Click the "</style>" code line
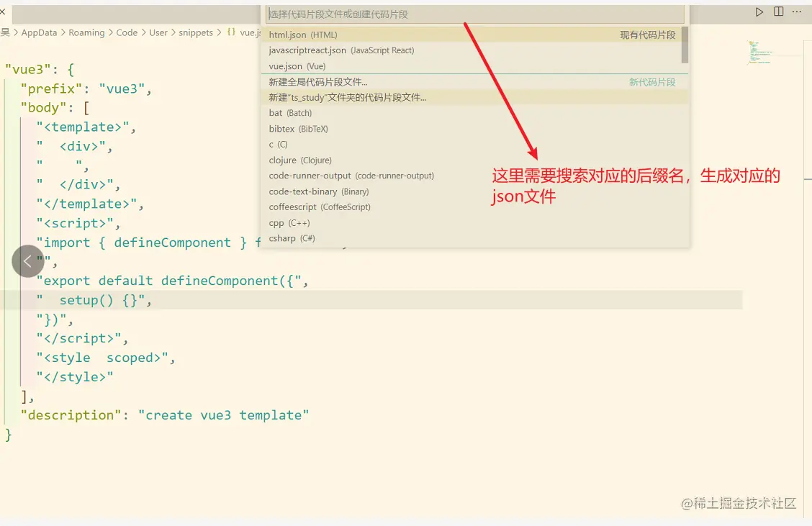The image size is (812, 526). [x=75, y=377]
